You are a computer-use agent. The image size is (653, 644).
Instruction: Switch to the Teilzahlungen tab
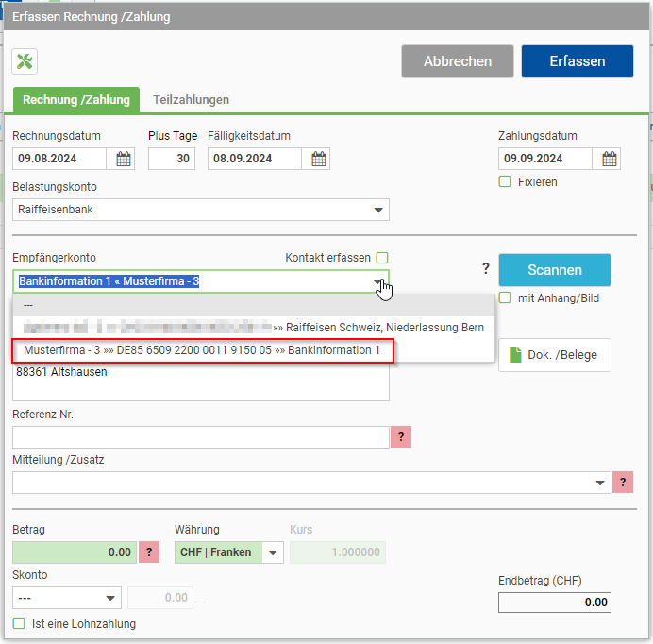pos(192,100)
